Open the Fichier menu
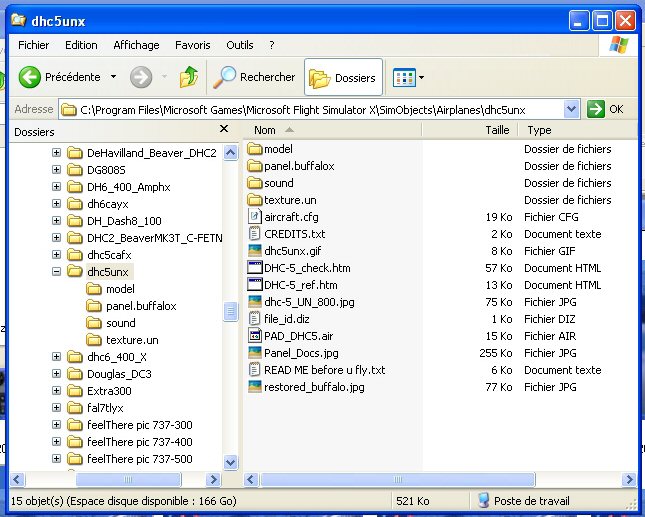 pyautogui.click(x=34, y=45)
